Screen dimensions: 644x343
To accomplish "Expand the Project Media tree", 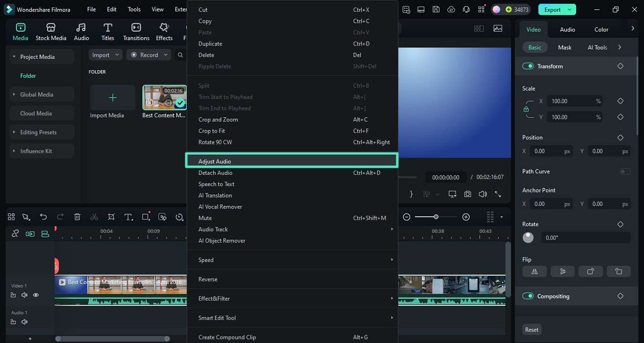I will pos(14,57).
